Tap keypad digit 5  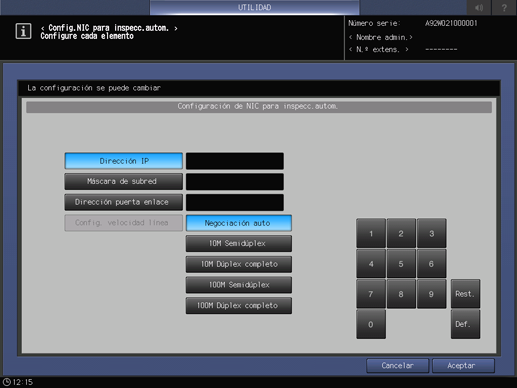[401, 264]
